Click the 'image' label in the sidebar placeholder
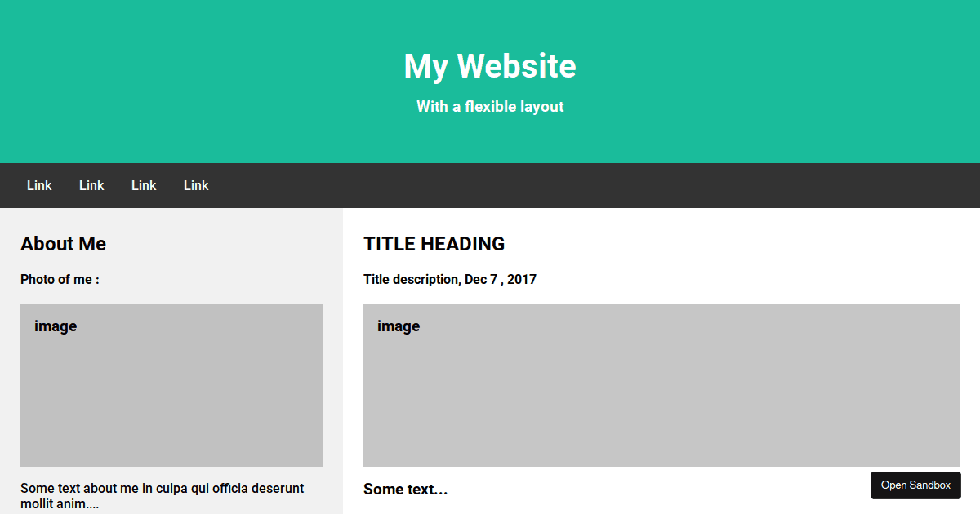The image size is (980, 514). point(56,326)
